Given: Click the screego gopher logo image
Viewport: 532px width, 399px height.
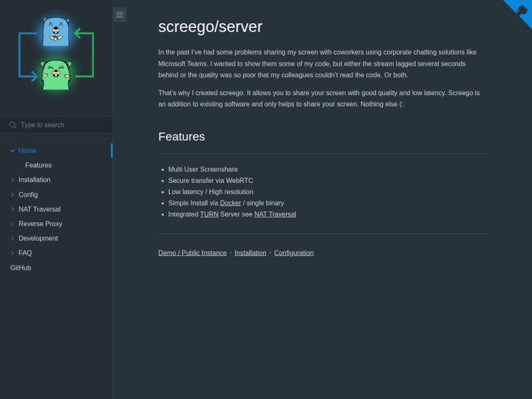Looking at the screenshot, I should pyautogui.click(x=57, y=54).
